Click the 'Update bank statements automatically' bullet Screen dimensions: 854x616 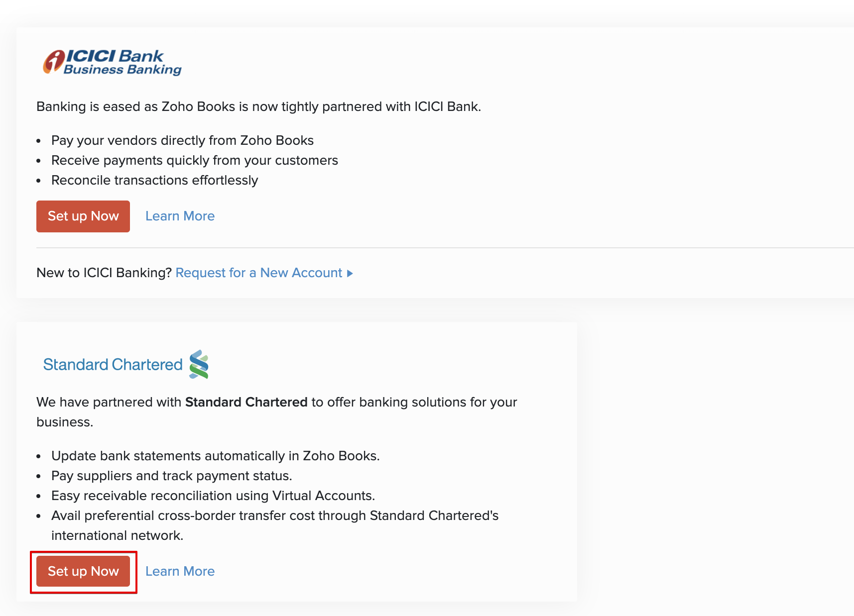pyautogui.click(x=215, y=456)
